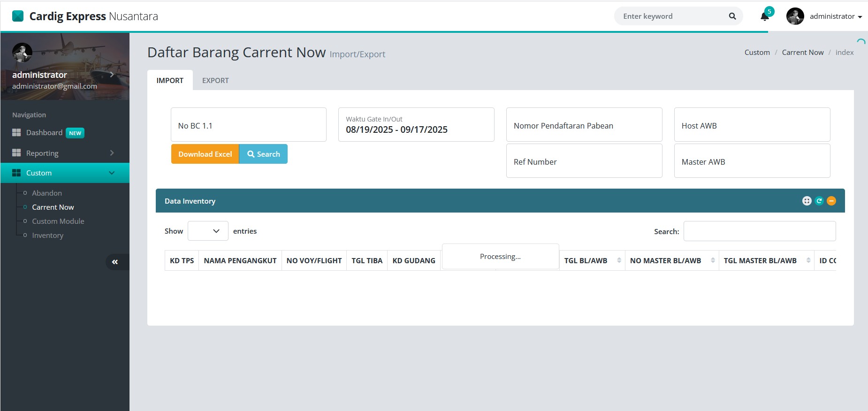Open administrator account dropdown menu
The height and width of the screenshot is (411, 868).
pos(836,16)
